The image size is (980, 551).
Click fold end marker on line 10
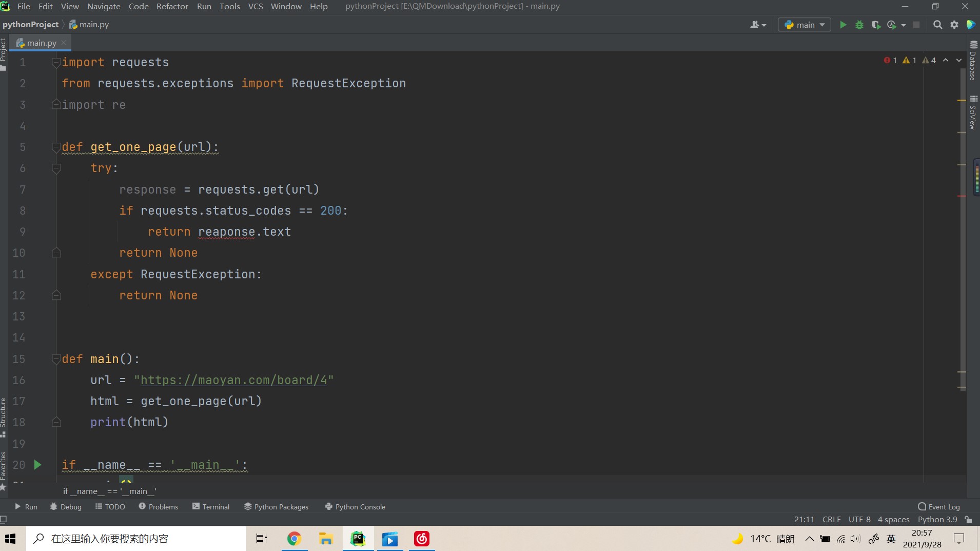click(56, 253)
